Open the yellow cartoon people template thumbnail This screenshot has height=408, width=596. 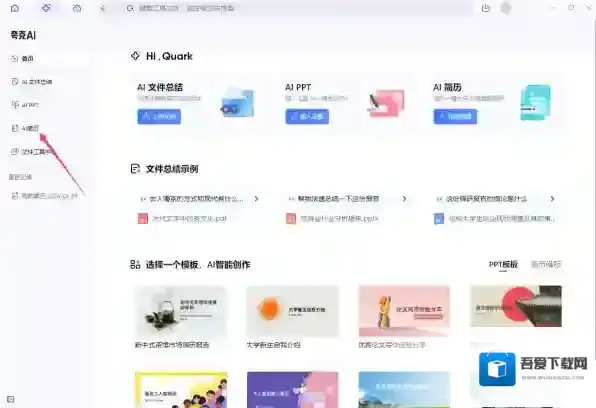click(x=181, y=390)
